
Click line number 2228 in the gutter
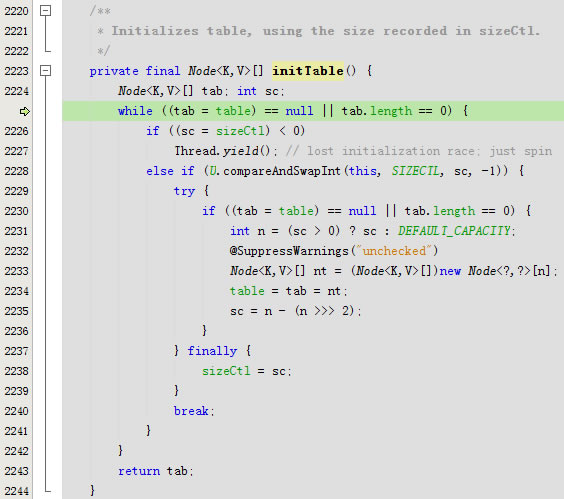point(16,171)
